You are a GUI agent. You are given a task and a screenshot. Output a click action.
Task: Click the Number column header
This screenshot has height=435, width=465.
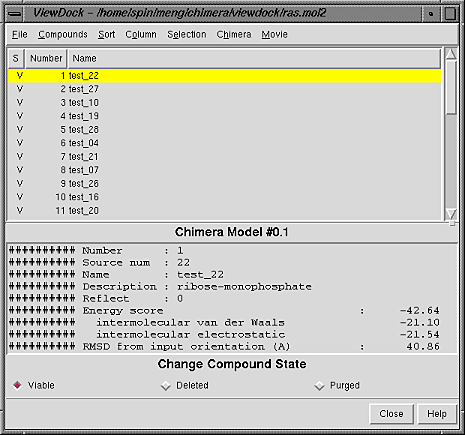[x=46, y=59]
